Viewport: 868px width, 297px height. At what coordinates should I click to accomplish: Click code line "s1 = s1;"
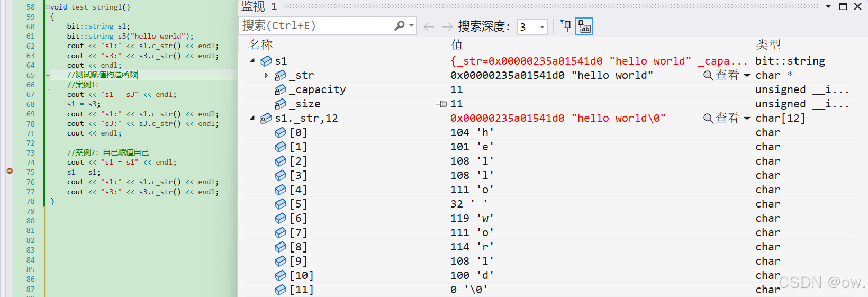click(84, 172)
